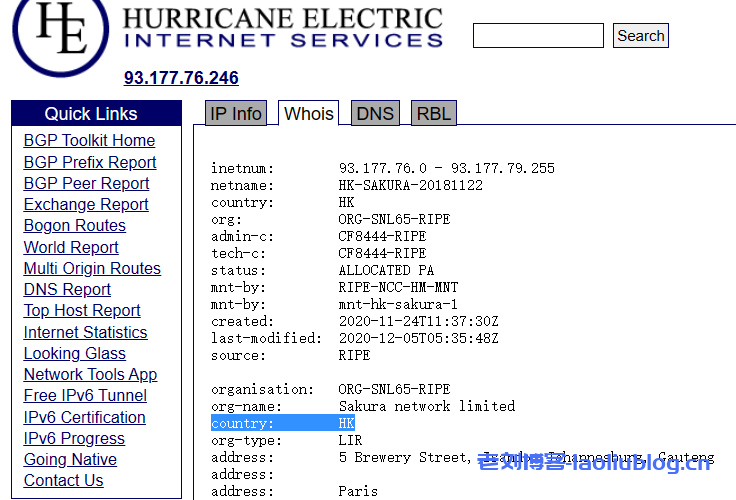Click last-modified timestamp 2020-12-05T05:35:48Z

pyautogui.click(x=418, y=338)
